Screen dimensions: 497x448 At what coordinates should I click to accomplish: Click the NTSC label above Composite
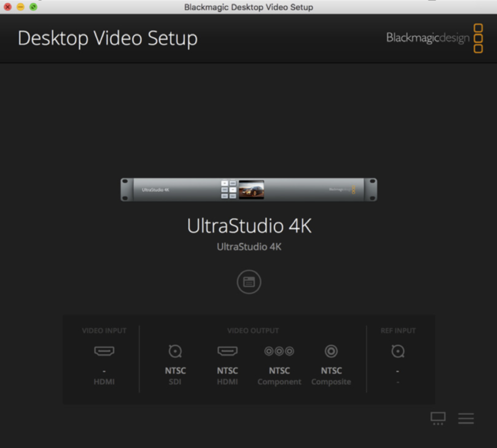(x=331, y=370)
